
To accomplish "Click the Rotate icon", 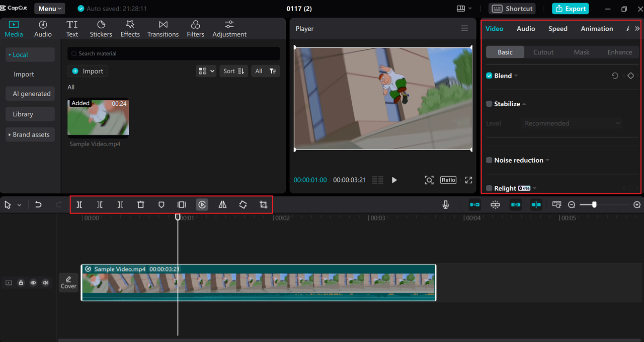I will tap(243, 204).
